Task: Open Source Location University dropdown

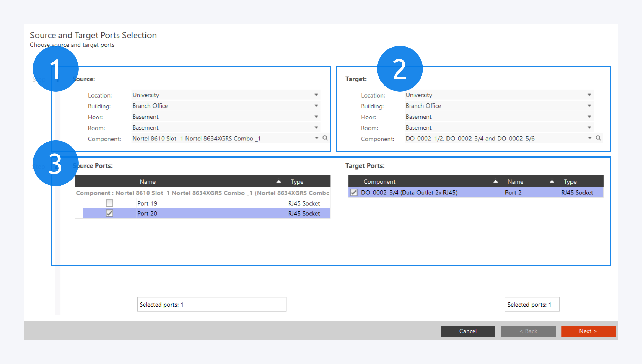Action: (316, 95)
